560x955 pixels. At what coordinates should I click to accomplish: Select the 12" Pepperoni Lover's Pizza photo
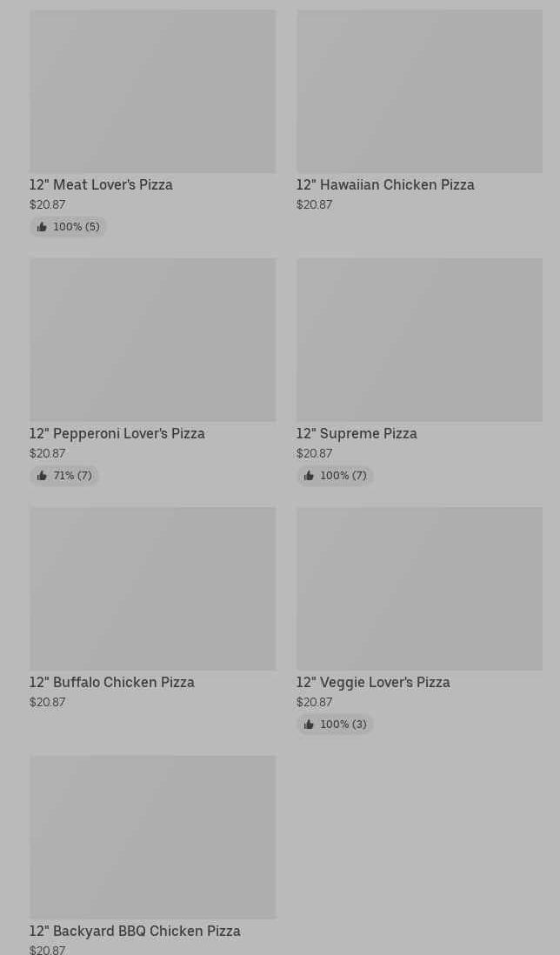(152, 339)
